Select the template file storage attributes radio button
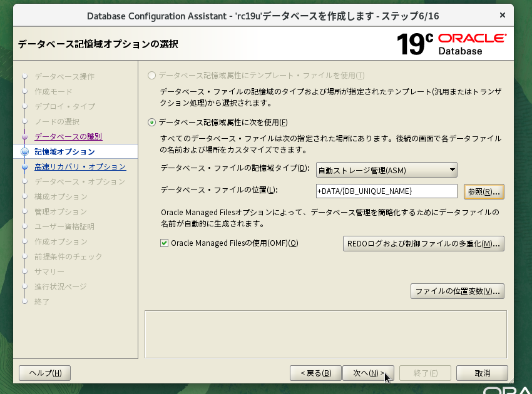The width and height of the screenshot is (532, 394). [x=151, y=75]
